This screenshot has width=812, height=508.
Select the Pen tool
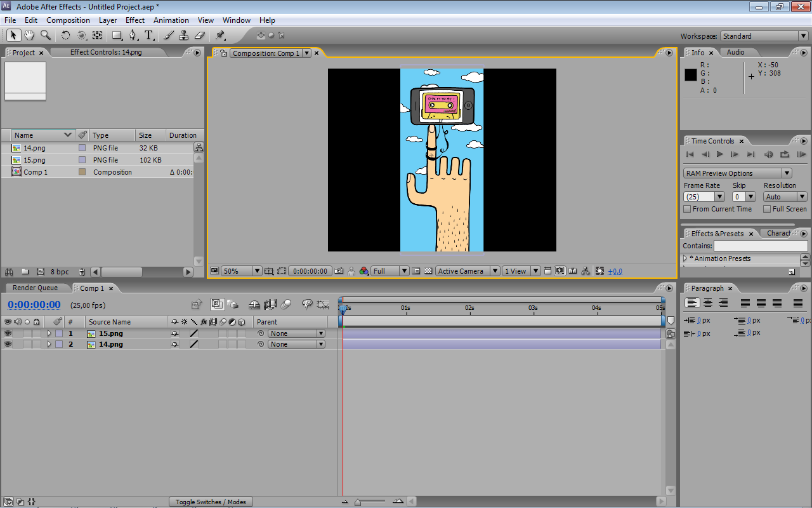tap(133, 36)
